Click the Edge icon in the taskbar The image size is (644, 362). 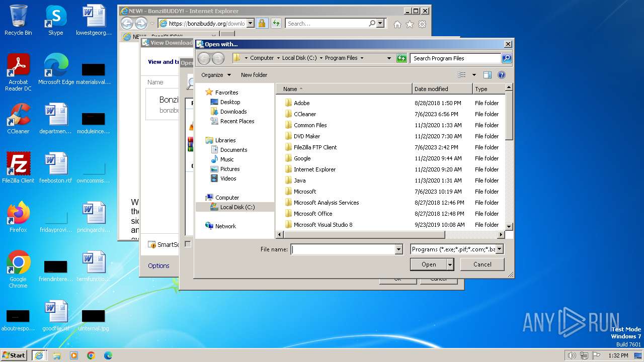[x=108, y=355]
